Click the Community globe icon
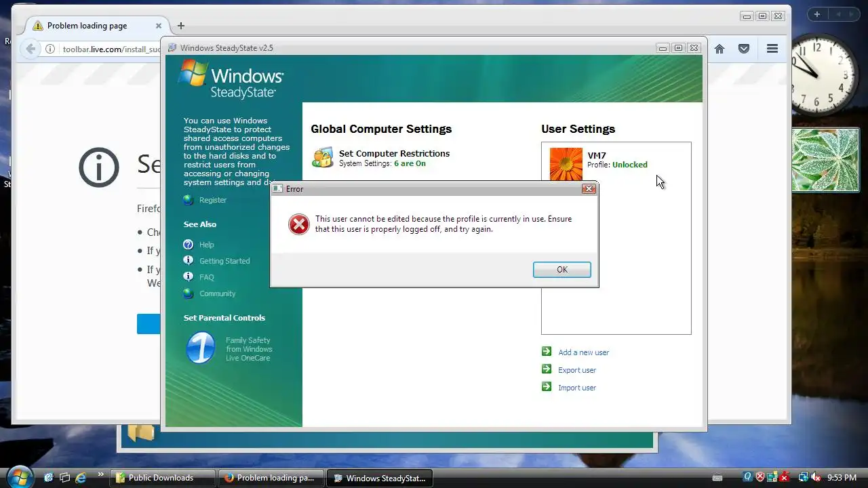 click(189, 293)
